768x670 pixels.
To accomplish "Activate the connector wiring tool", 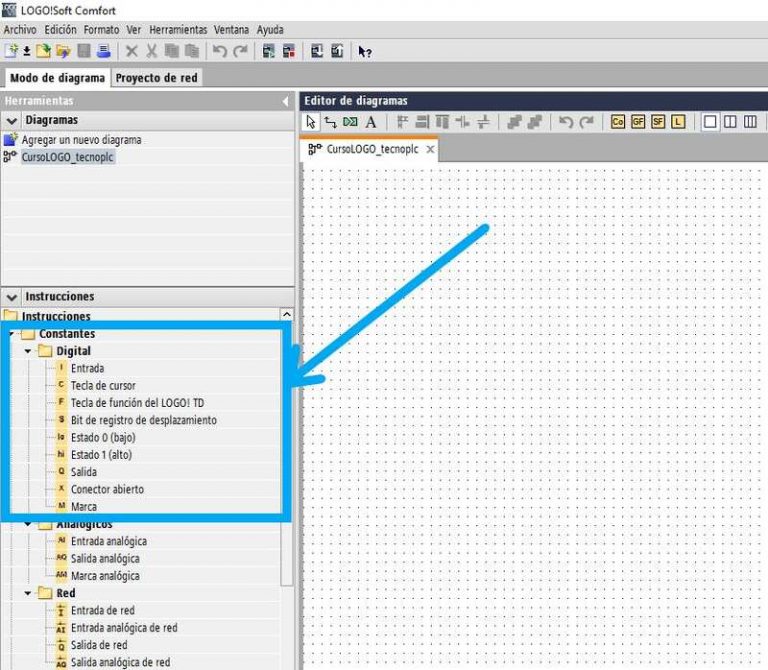I will [x=330, y=122].
